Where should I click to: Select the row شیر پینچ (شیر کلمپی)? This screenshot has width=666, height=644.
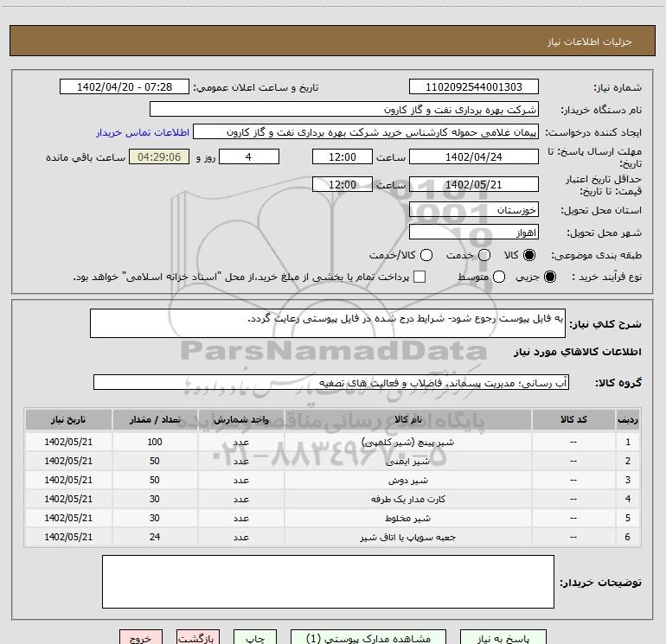coord(333,442)
